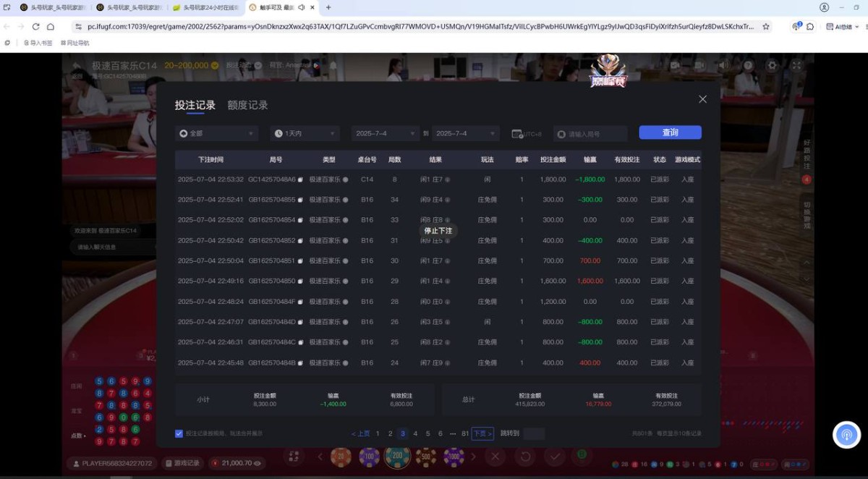Image resolution: width=868 pixels, height=479 pixels.
Task: Open the start date 2025-7-4 picker
Action: click(x=385, y=132)
